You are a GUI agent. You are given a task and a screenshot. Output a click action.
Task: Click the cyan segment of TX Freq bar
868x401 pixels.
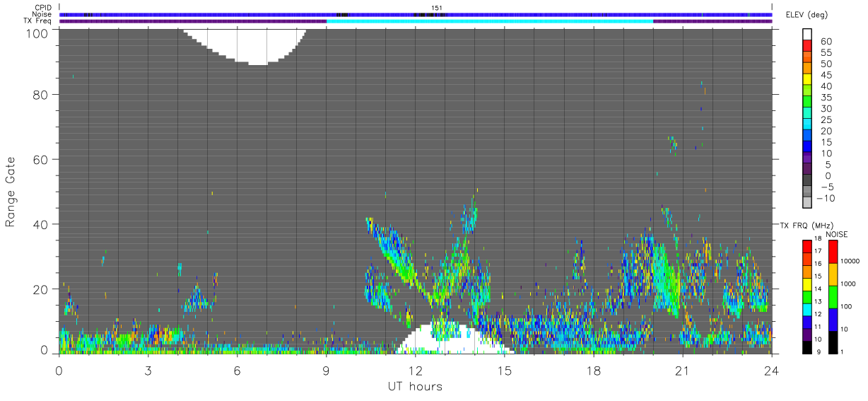490,21
